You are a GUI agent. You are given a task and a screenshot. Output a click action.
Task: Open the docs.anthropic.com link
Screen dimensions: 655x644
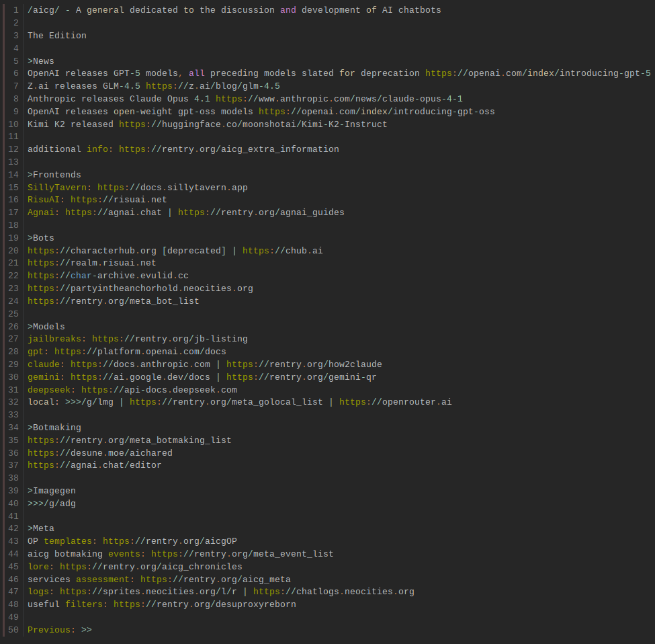tap(140, 364)
